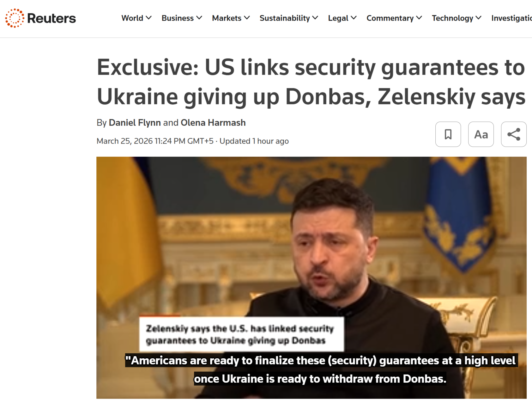Screen dimensions: 532x402
Task: Expand the Business menu chevron
Action: [199, 18]
